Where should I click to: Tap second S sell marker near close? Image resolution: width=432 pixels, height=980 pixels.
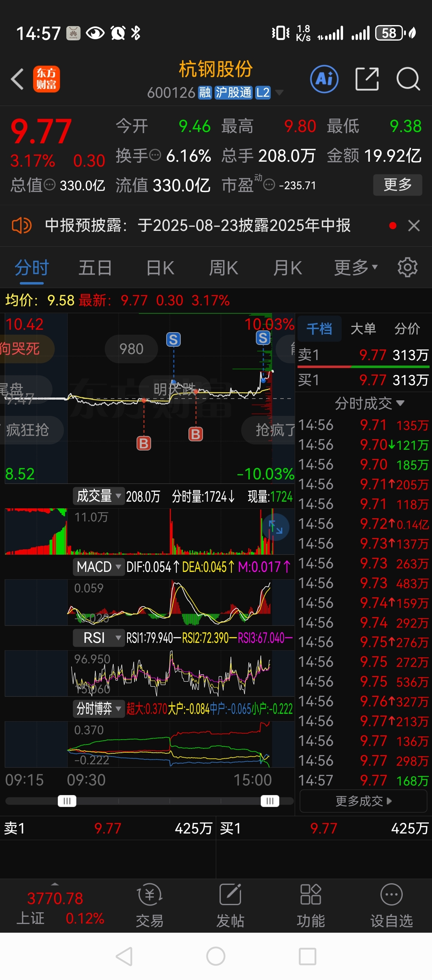[263, 338]
